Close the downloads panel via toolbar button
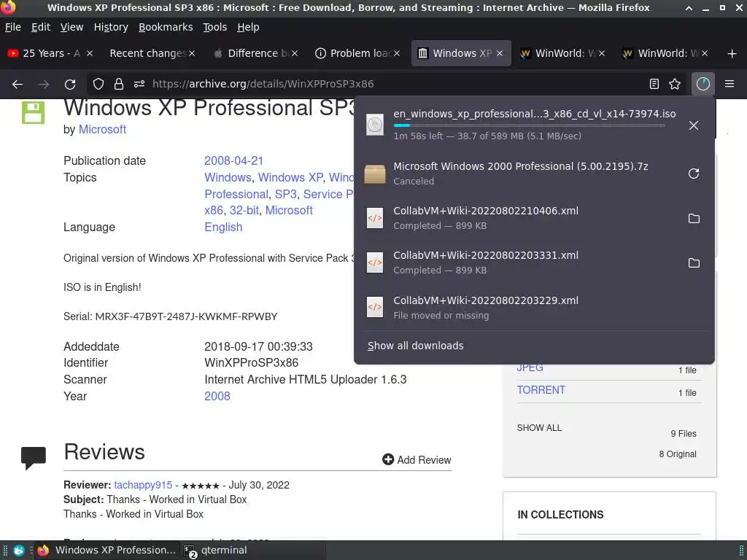Image resolution: width=747 pixels, height=560 pixels. [703, 85]
